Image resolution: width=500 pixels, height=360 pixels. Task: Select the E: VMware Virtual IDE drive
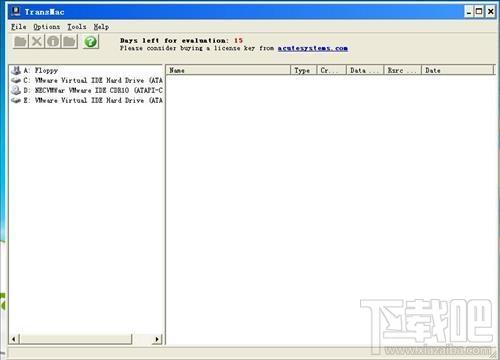click(x=87, y=100)
